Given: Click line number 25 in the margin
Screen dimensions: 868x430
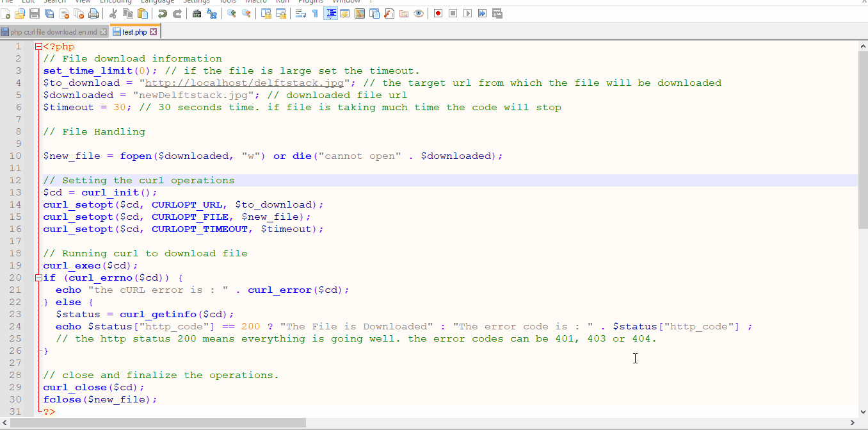Looking at the screenshot, I should tap(15, 338).
